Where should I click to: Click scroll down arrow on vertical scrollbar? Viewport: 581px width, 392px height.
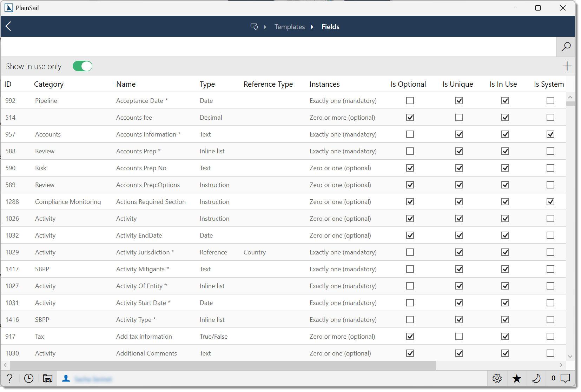[x=570, y=357]
